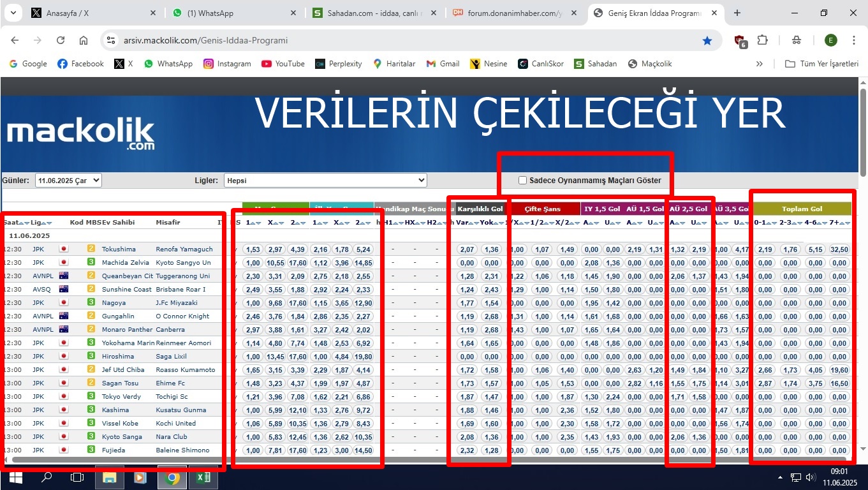Screen dimensions: 868x490
Task: Open the Facebook bookmark
Action: [80, 64]
